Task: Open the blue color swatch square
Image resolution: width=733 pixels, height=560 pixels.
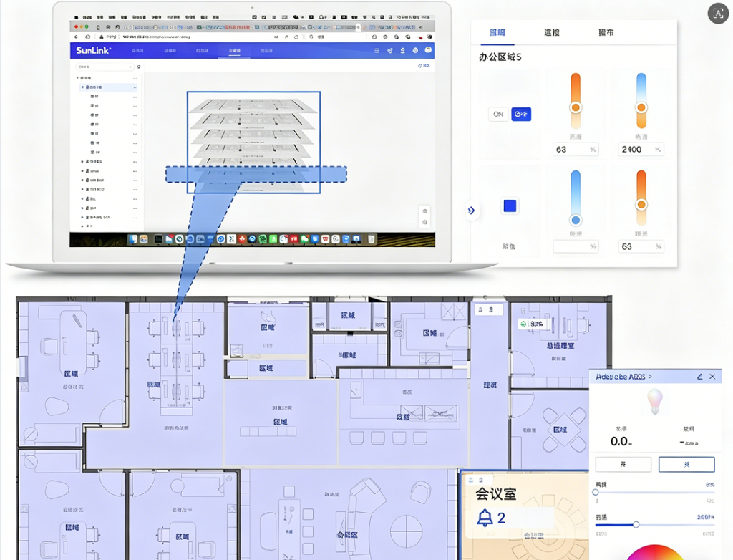Action: click(x=510, y=206)
